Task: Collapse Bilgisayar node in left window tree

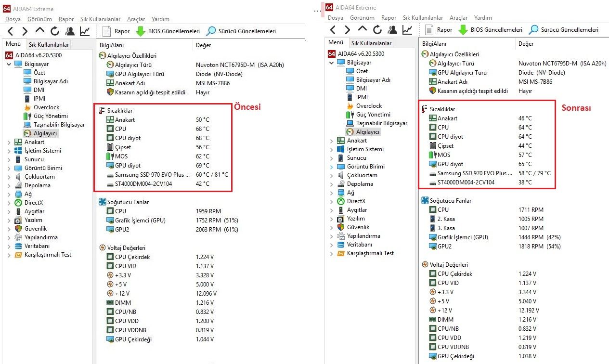Action: click(9, 64)
